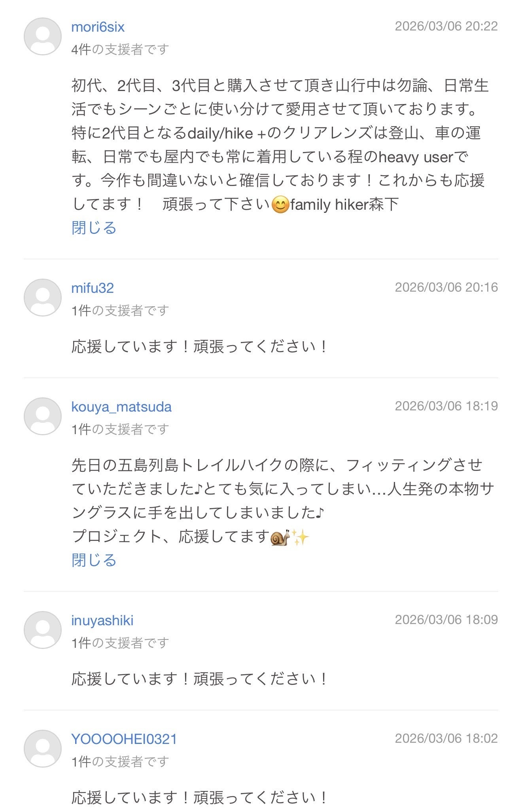The width and height of the screenshot is (522, 812).
Task: Click mori6six's 4件の支援者です label
Action: coord(120,49)
